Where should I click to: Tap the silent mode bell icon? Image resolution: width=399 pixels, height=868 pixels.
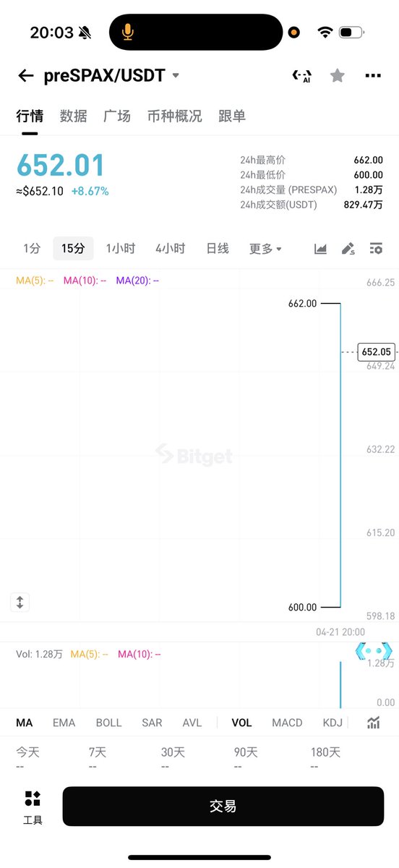click(85, 33)
